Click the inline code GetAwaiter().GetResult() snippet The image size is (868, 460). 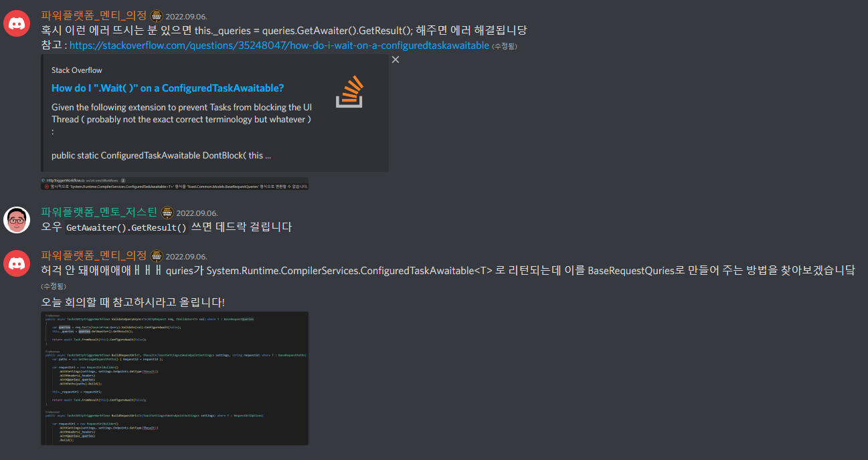click(126, 227)
